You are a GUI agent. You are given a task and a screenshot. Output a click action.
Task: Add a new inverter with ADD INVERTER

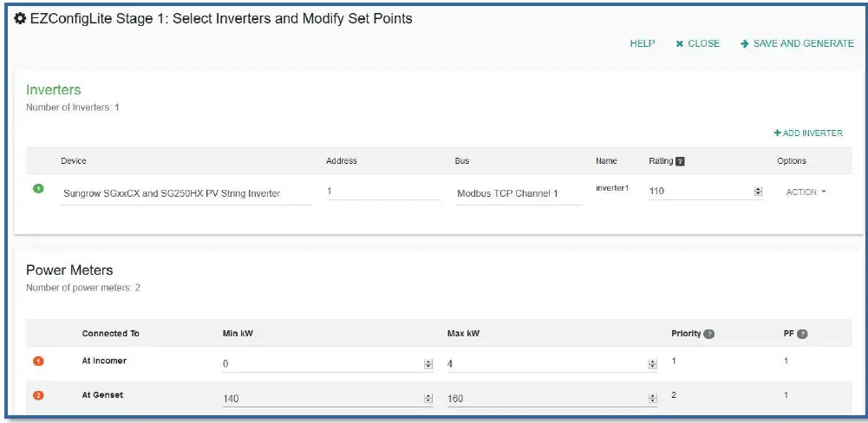coord(808,133)
